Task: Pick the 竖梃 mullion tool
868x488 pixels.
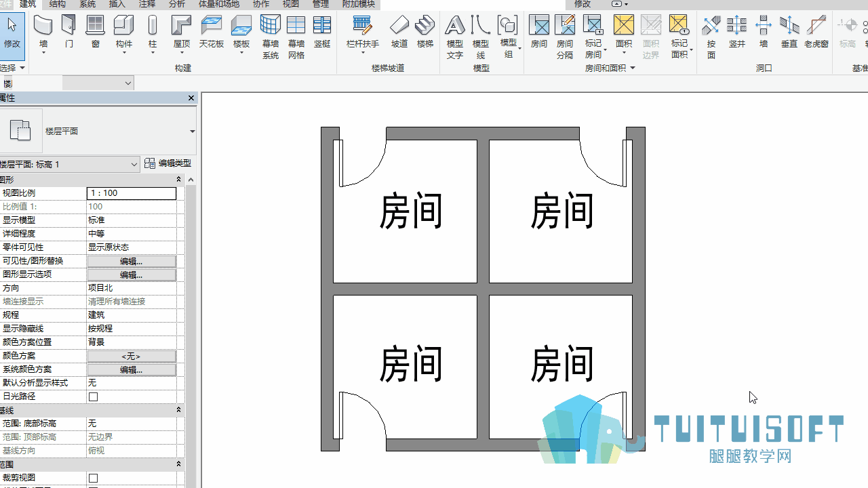Action: coord(322,33)
